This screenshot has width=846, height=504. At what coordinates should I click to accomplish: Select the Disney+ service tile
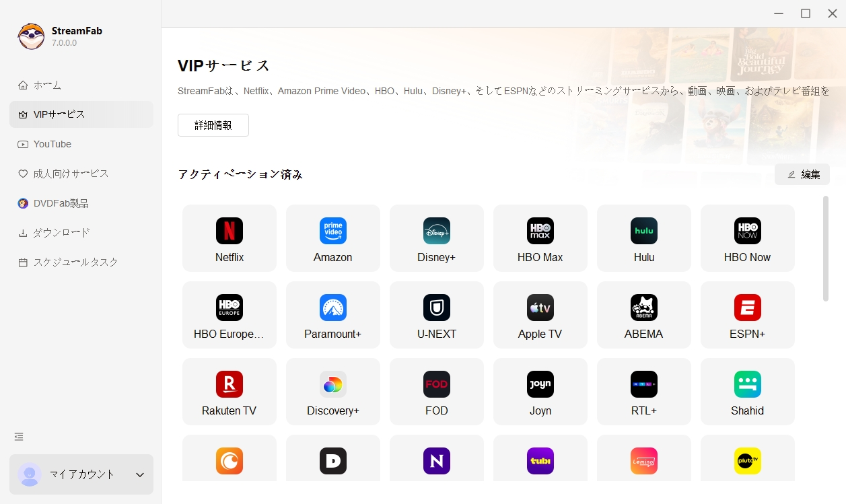click(436, 238)
